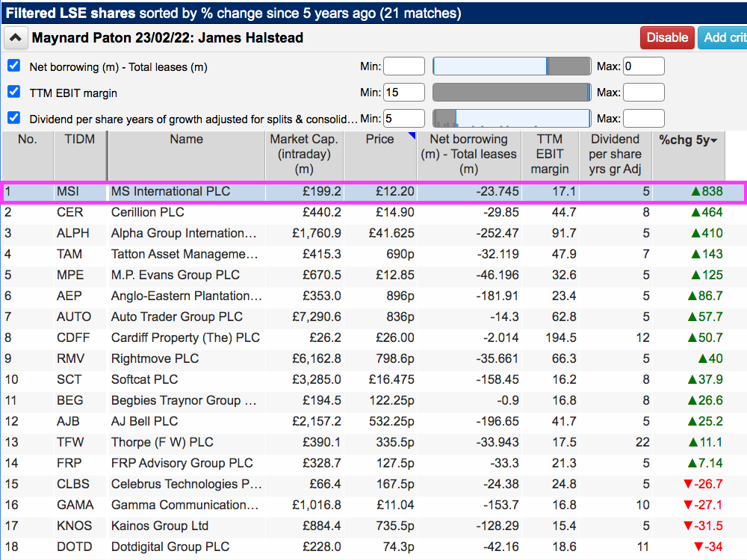Click the £14.90 price cell
Screen dimensions: 747x560
pos(395,212)
